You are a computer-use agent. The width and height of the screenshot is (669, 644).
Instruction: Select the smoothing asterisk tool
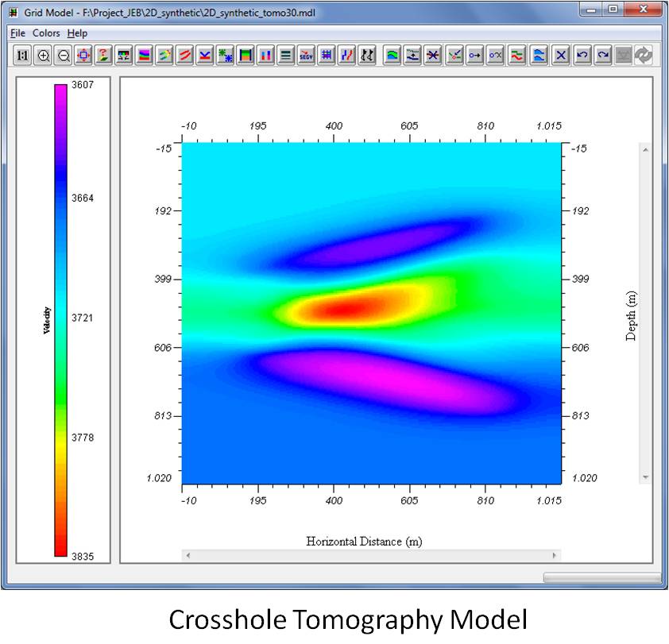(435, 56)
